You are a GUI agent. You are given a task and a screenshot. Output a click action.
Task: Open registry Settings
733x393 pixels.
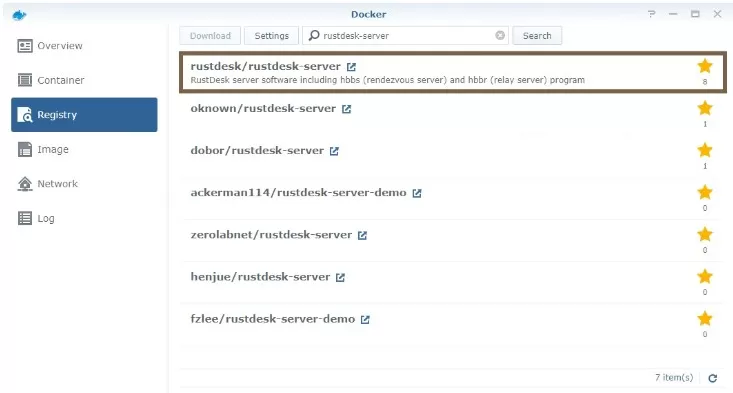point(271,36)
